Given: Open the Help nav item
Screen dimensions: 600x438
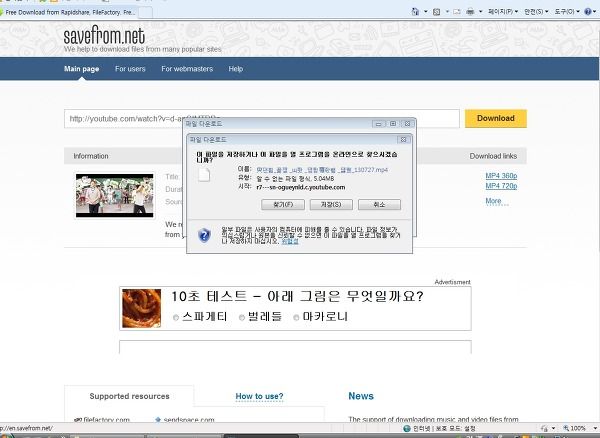Looking at the screenshot, I should (x=236, y=69).
